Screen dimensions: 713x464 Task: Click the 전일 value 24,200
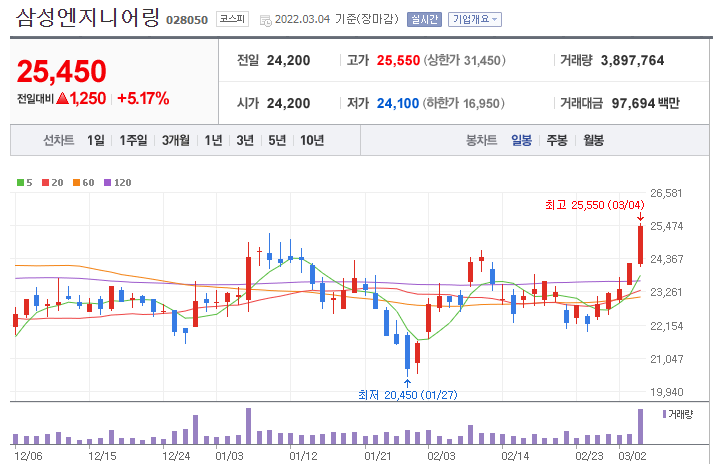pyautogui.click(x=288, y=60)
